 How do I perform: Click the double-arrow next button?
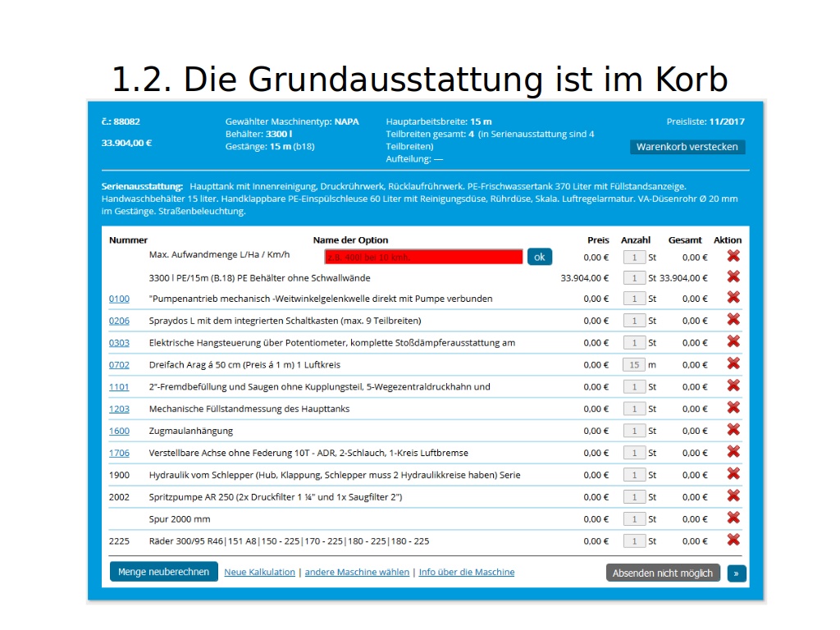[x=736, y=573]
